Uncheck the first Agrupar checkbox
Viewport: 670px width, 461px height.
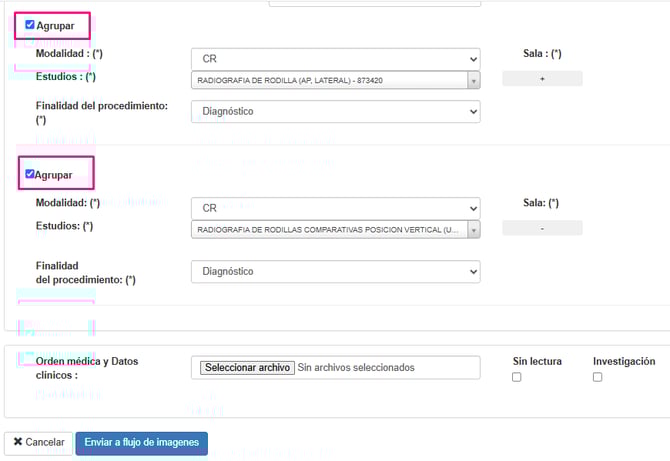tap(30, 25)
